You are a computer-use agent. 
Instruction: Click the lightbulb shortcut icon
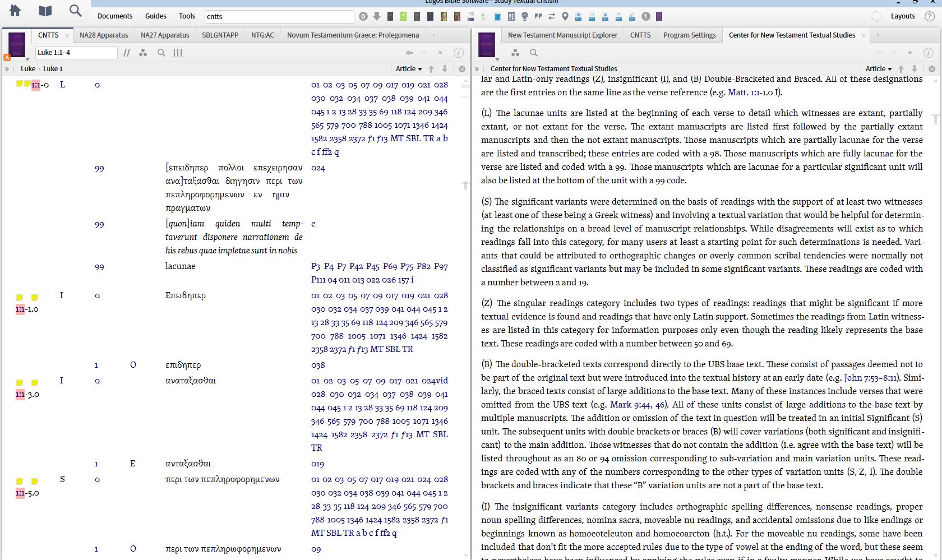point(525,16)
